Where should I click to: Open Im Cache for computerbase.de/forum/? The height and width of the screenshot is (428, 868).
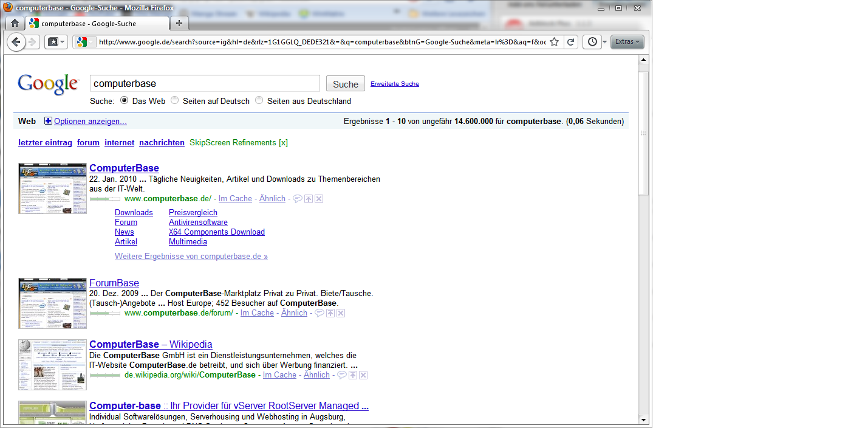(257, 312)
